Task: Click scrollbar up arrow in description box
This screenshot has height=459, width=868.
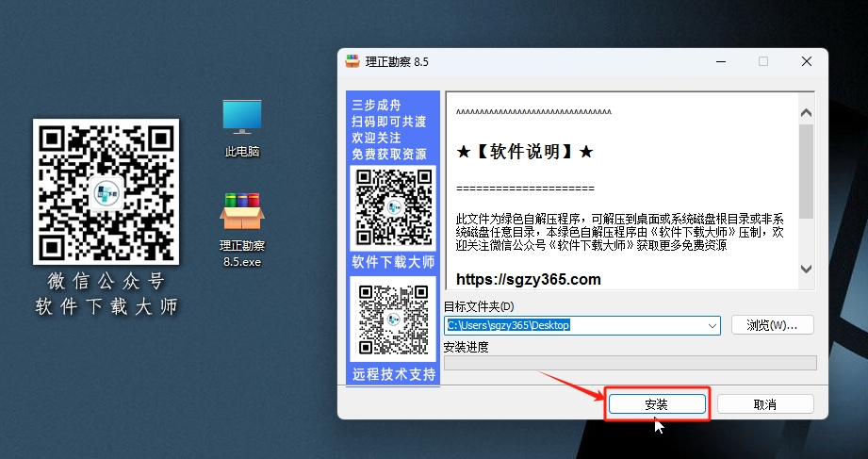Action: 806,112
